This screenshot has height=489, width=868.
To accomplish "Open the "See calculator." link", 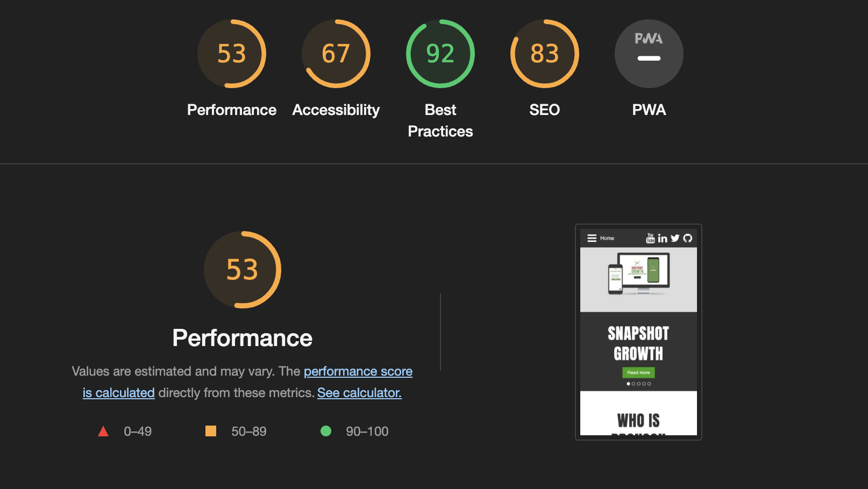I will point(359,393).
